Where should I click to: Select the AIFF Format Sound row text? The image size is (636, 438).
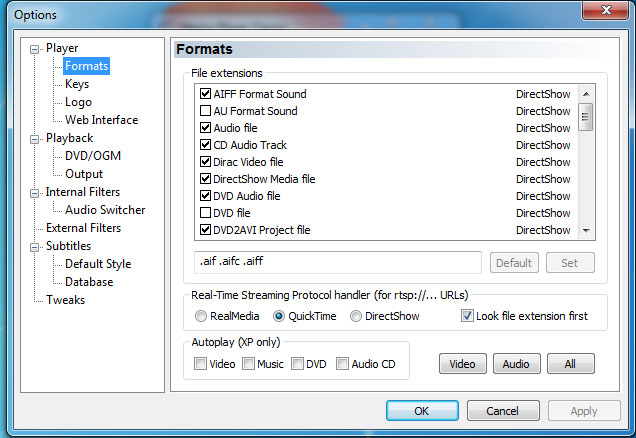260,94
